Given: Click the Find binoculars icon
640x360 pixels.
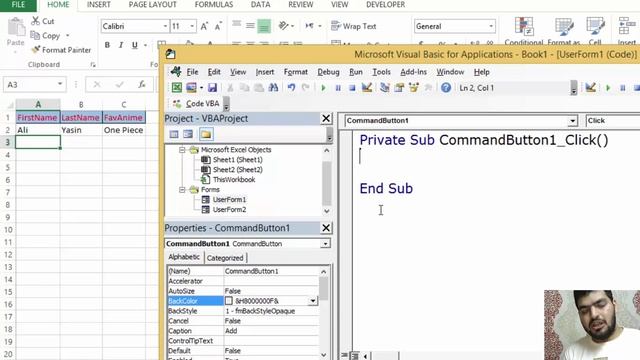Looking at the screenshot, I should coord(273,87).
